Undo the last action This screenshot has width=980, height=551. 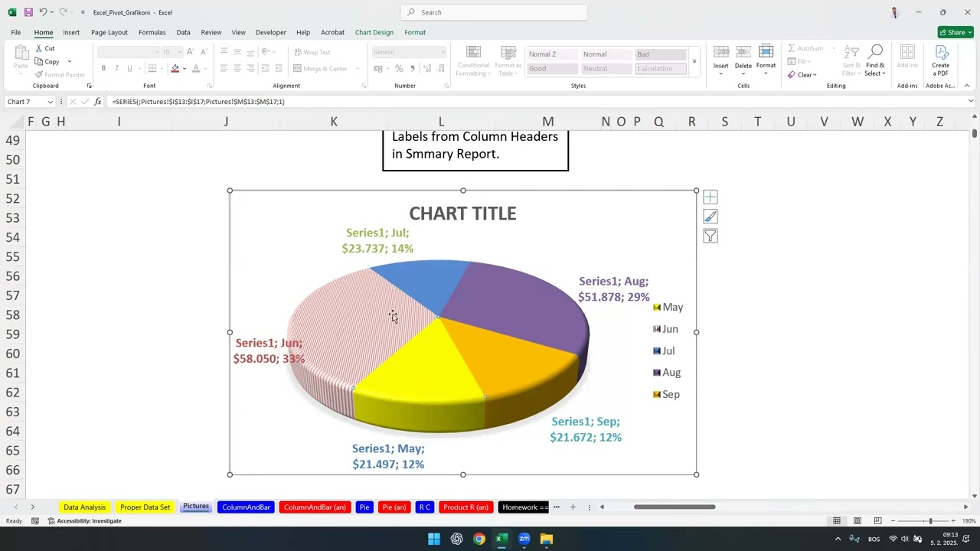(x=43, y=12)
